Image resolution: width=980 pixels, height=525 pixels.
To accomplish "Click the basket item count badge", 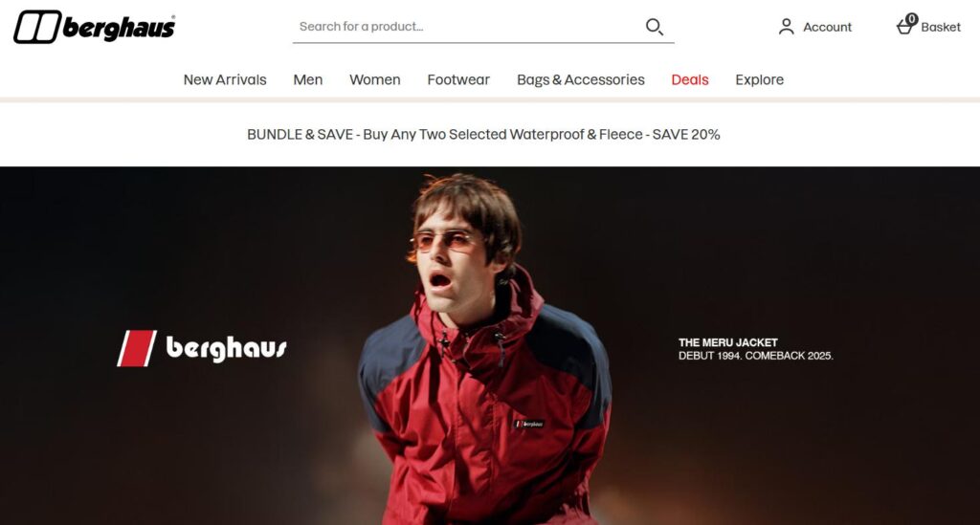I will (x=912, y=19).
